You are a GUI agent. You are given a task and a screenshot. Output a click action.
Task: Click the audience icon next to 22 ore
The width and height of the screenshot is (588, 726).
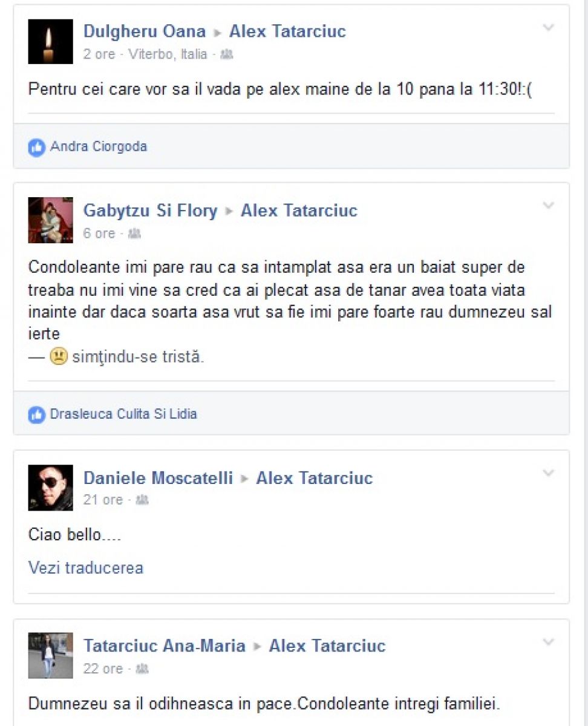[142, 669]
